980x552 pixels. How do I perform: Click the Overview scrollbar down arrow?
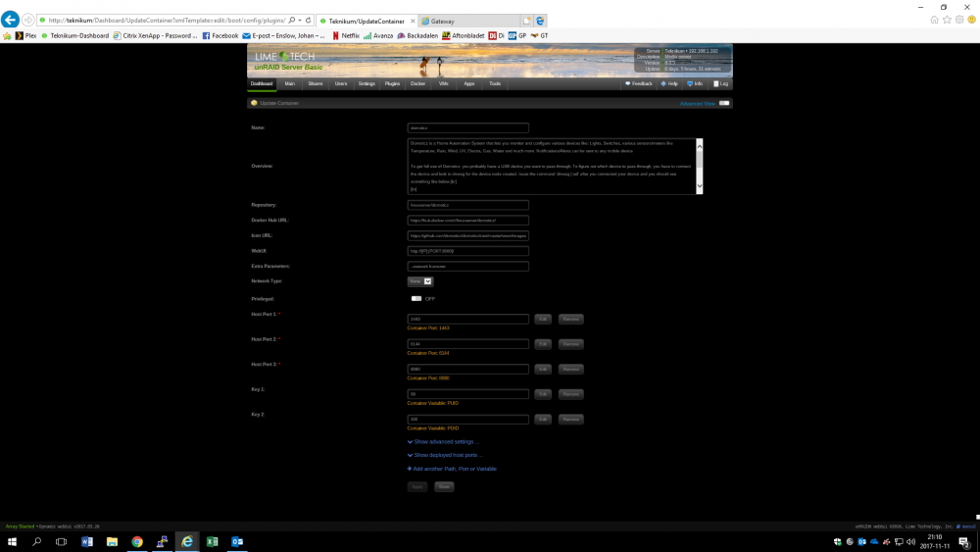(700, 186)
